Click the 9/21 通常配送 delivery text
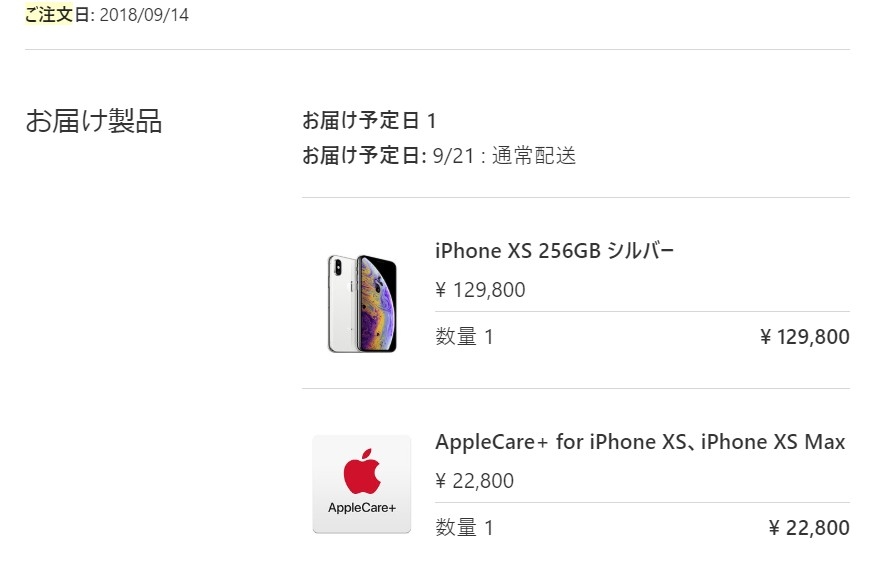 505,156
